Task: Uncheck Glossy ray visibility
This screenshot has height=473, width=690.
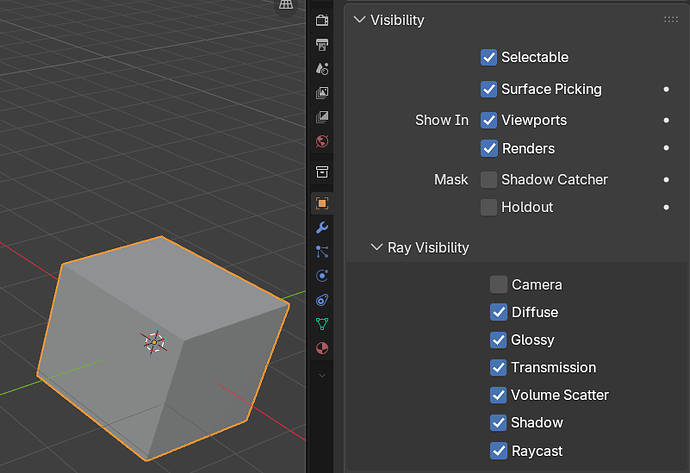Action: [x=499, y=340]
